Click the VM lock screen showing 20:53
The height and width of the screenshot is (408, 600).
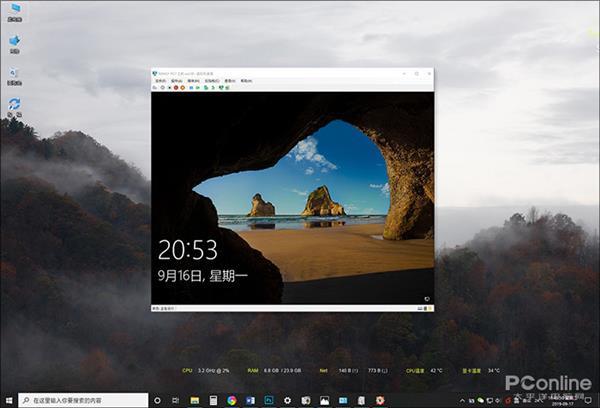[293, 198]
